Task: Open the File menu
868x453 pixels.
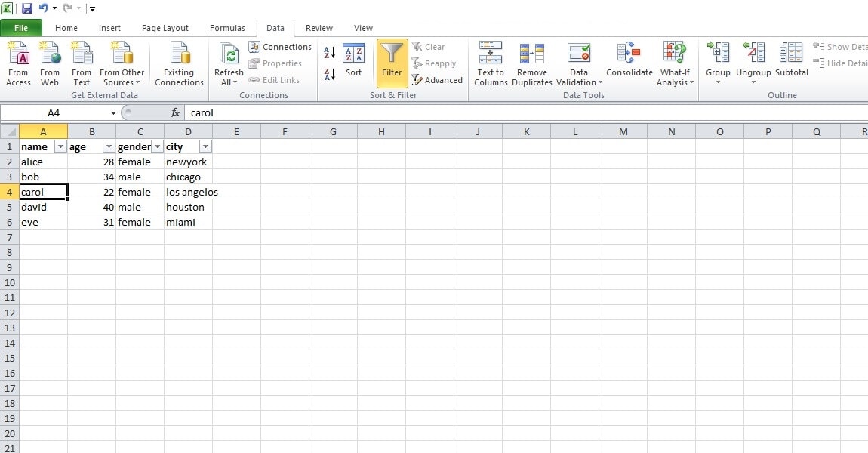Action: [x=21, y=27]
